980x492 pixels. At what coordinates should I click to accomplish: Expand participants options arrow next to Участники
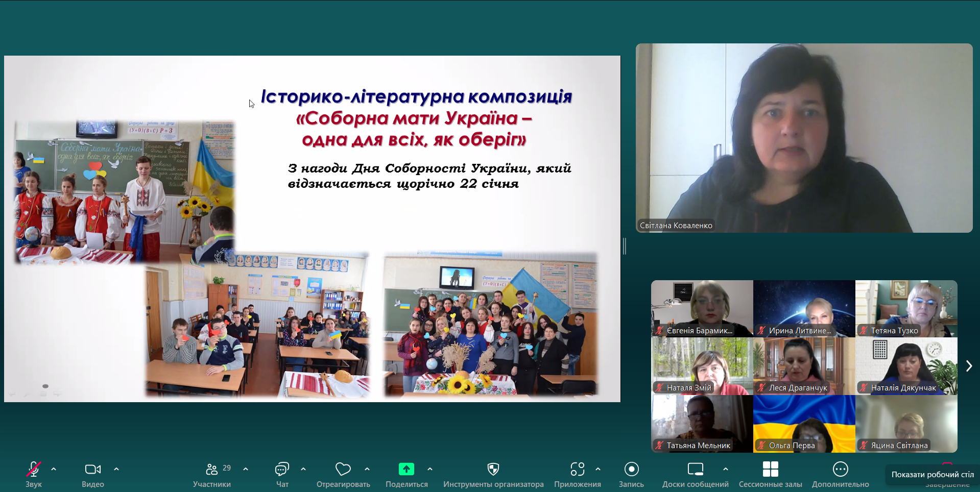click(246, 469)
